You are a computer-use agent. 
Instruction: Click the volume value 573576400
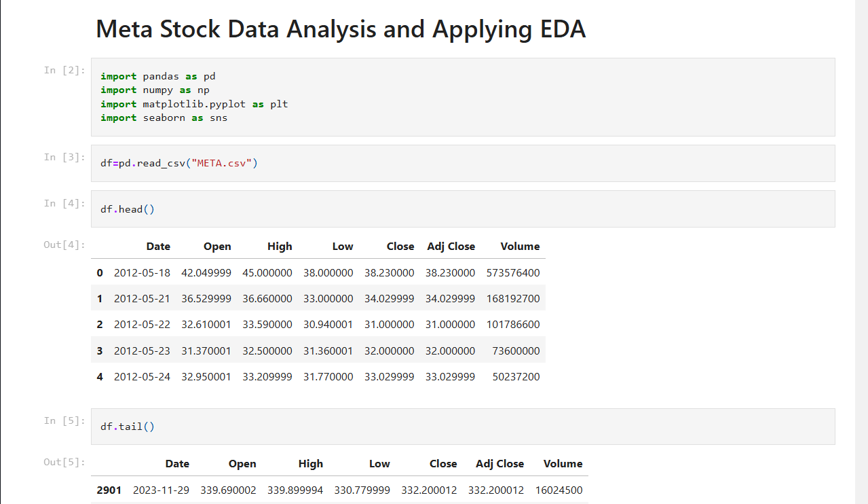513,272
